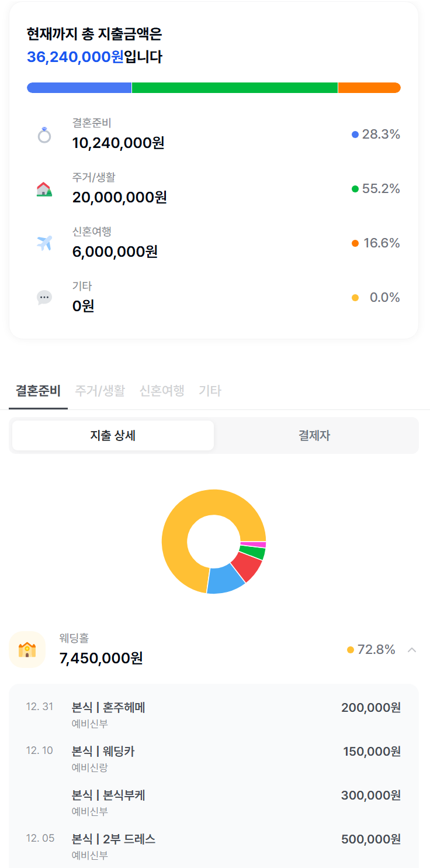The width and height of the screenshot is (430, 868).
Task: Switch to the 지출 상세 segment
Action: coord(113,436)
